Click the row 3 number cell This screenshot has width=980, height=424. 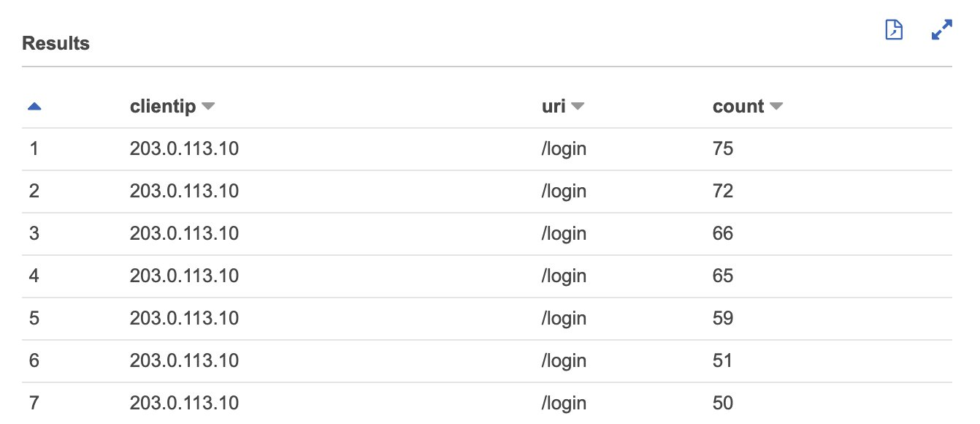(34, 234)
